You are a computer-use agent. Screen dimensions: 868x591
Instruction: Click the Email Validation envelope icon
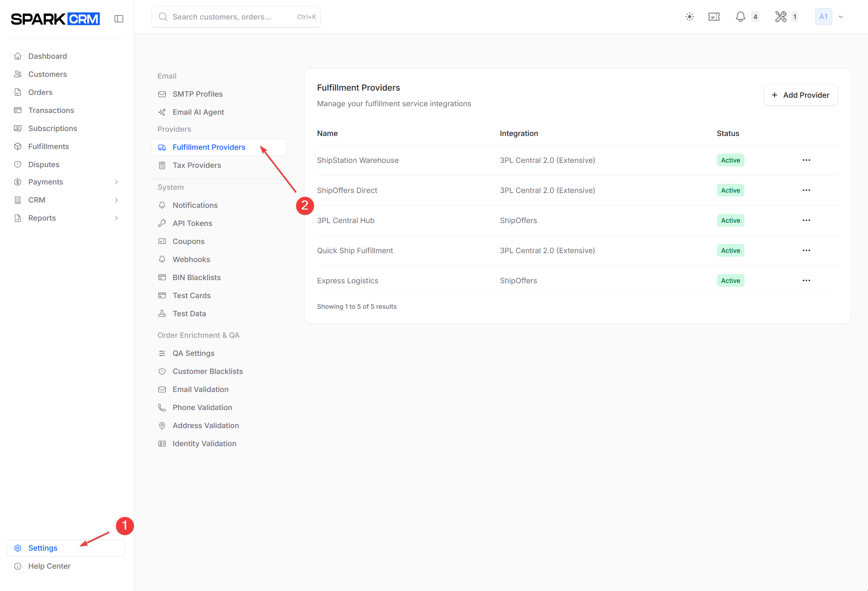162,390
